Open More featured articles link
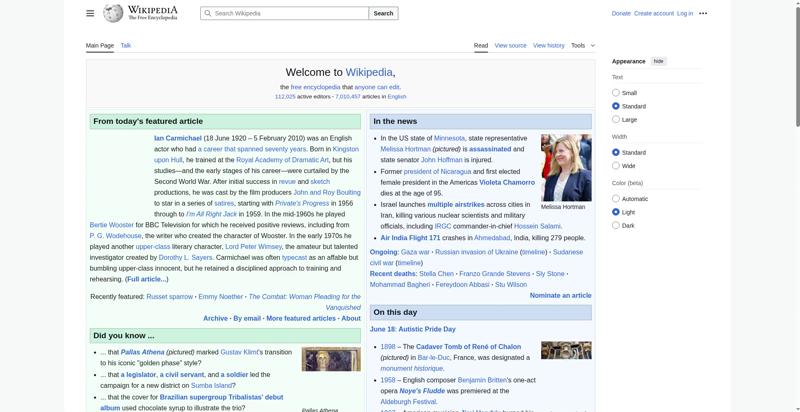The height and width of the screenshot is (412, 800). (x=301, y=318)
